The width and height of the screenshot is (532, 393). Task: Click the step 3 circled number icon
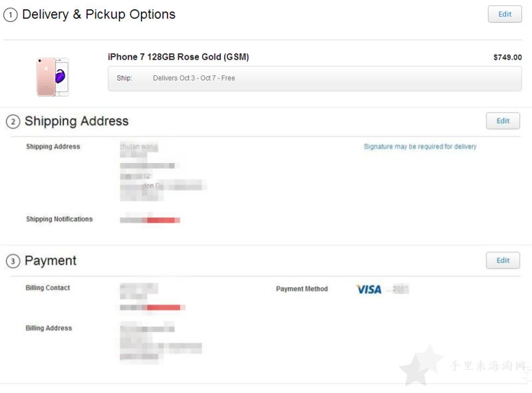click(13, 261)
